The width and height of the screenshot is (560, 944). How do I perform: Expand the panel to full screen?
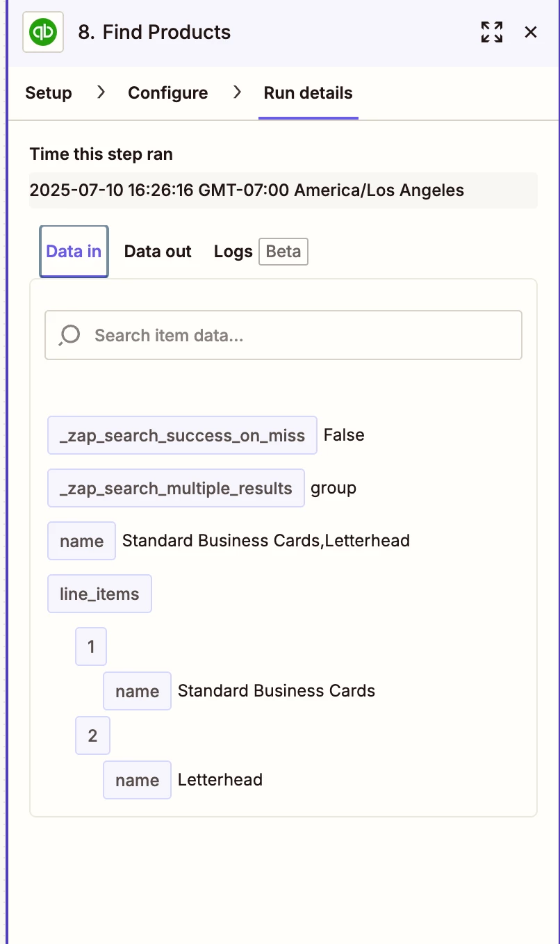(x=492, y=32)
